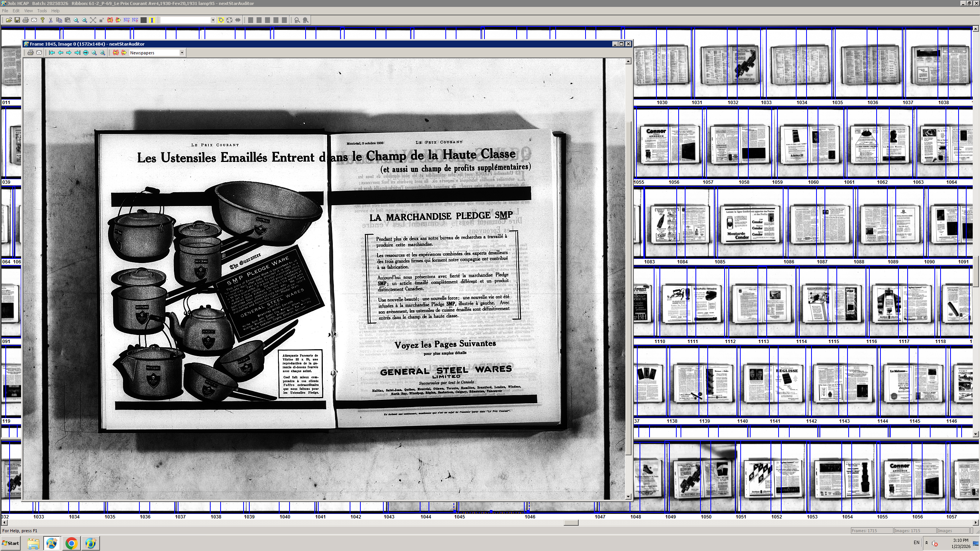Toggle the yellow I annotation mode

tap(152, 20)
